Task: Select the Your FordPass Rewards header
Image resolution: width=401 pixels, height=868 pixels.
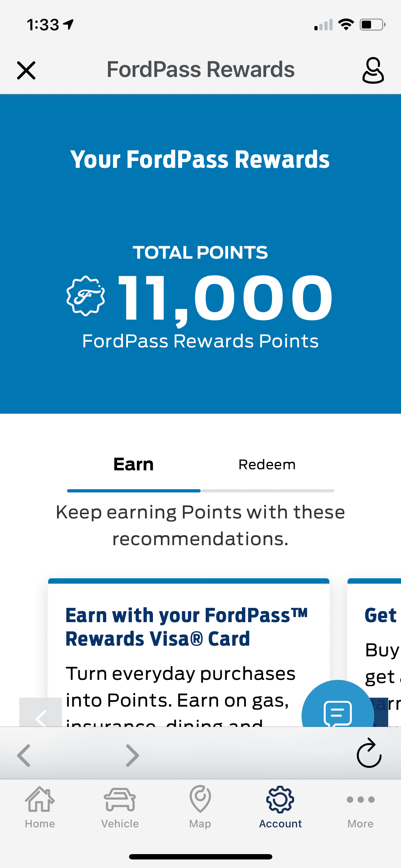Action: point(200,159)
